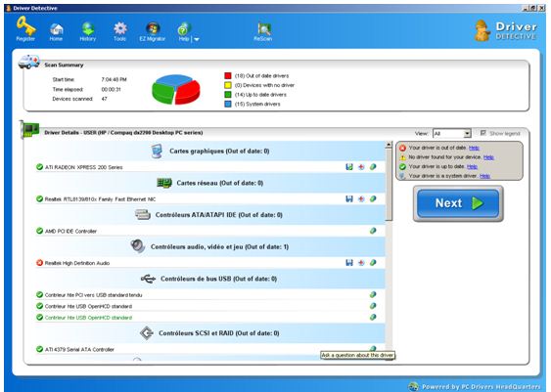
Task: Click the driver list scrollbar thumb
Action: [x=389, y=184]
